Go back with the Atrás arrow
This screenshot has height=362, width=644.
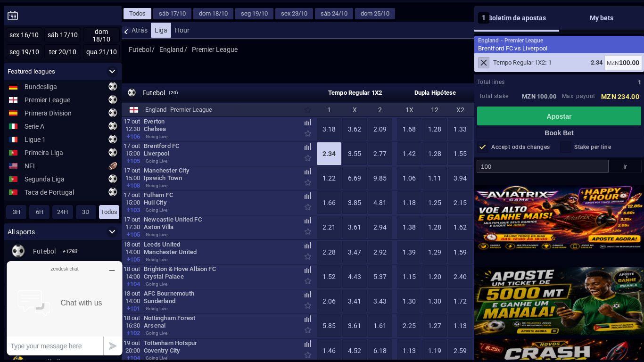pos(126,31)
